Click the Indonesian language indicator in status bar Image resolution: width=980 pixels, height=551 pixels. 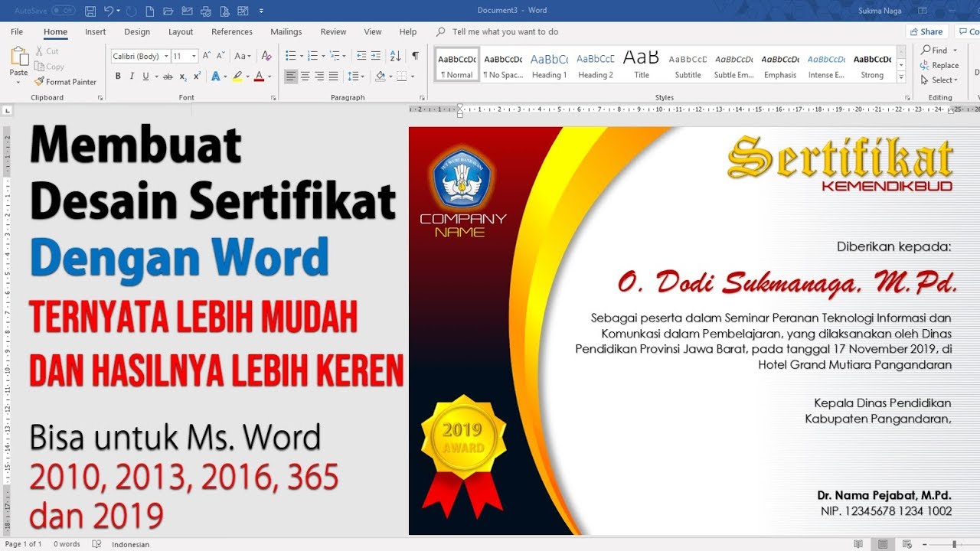(131, 544)
